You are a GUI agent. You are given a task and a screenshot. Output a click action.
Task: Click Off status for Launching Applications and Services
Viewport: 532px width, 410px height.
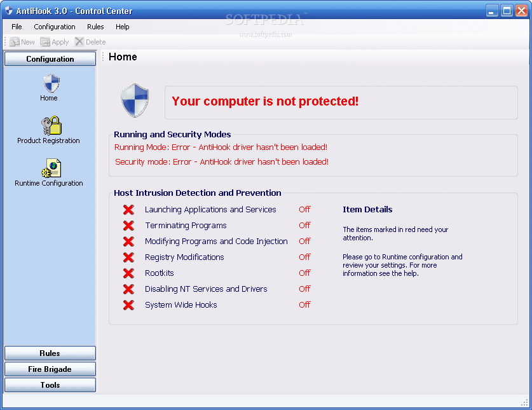(x=304, y=209)
